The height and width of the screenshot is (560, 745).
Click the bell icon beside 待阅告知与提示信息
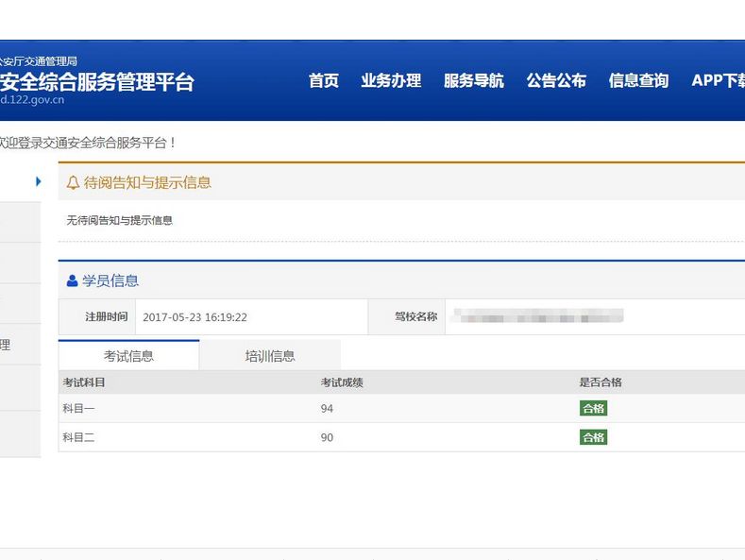click(73, 182)
